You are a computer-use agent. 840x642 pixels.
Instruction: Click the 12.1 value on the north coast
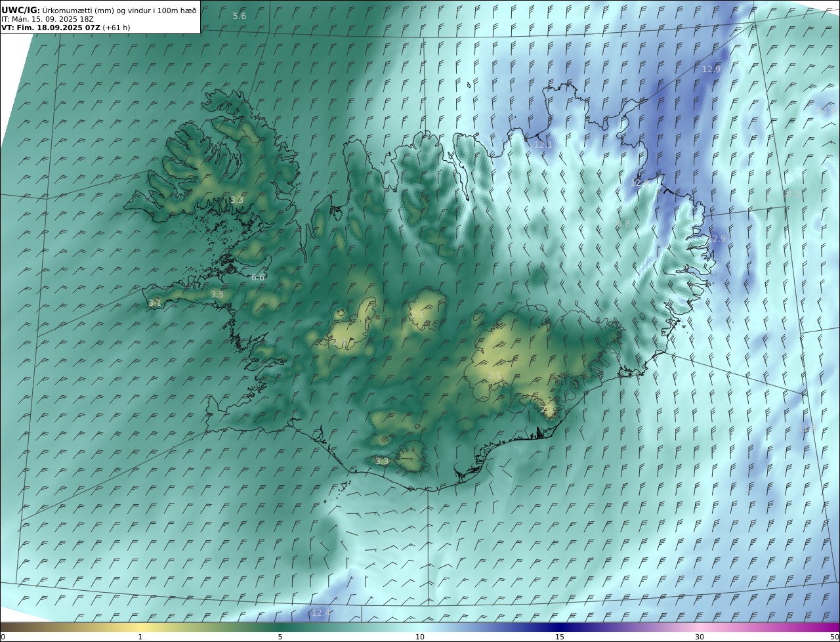click(x=543, y=144)
